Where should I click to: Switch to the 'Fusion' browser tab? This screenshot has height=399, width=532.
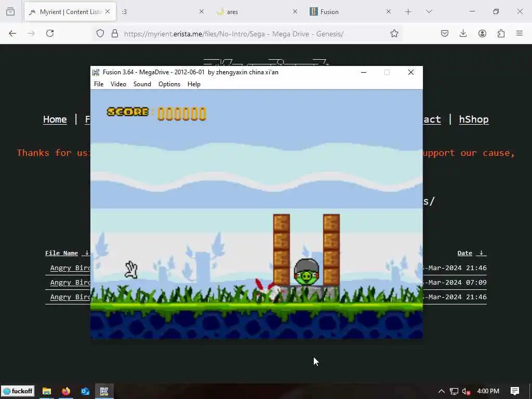[350, 11]
